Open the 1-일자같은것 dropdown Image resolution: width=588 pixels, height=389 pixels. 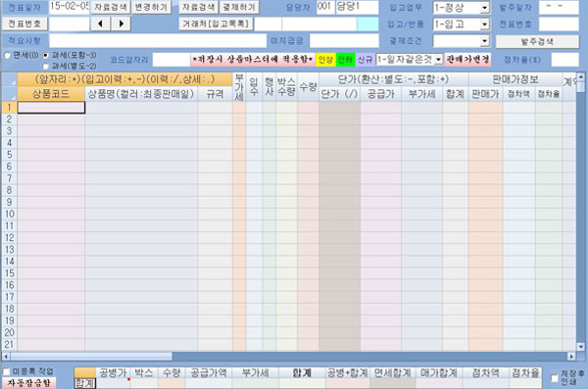pos(438,59)
